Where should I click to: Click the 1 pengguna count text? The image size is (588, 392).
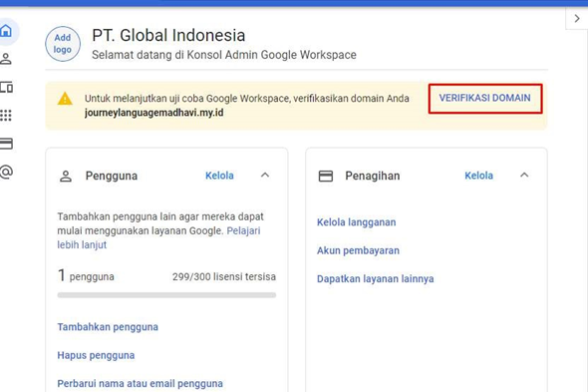(x=86, y=276)
